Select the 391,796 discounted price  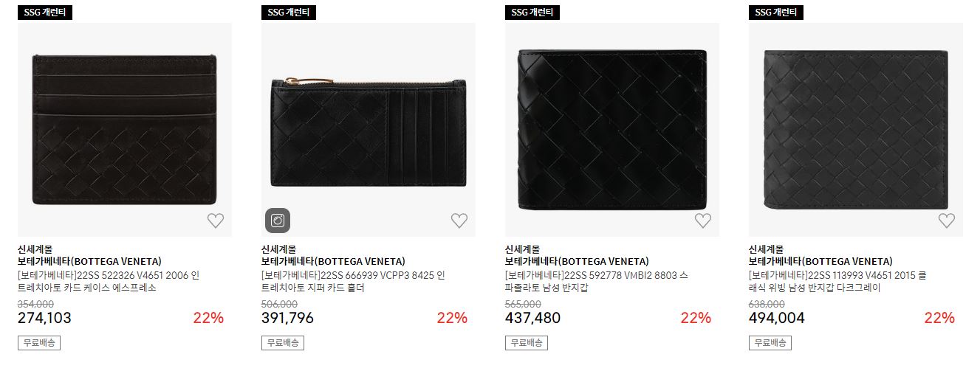287,318
